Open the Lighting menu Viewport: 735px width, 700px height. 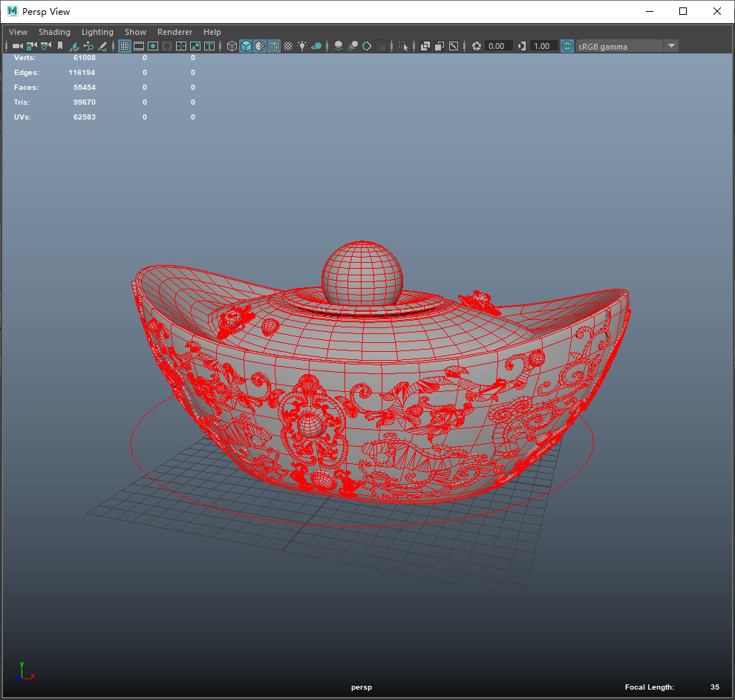coord(97,32)
